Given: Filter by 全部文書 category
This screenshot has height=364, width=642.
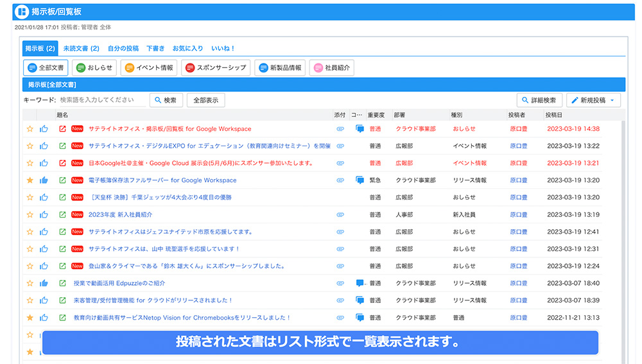Looking at the screenshot, I should [x=46, y=67].
